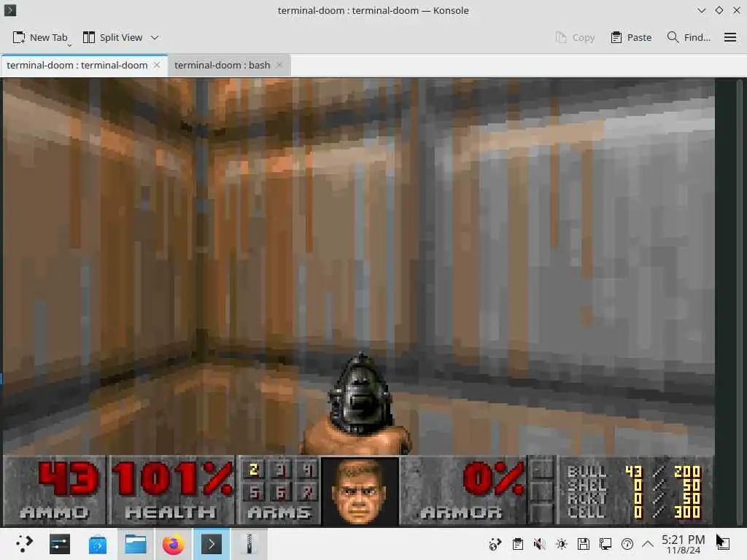Open the clock showing 5:21 PM

pyautogui.click(x=683, y=544)
